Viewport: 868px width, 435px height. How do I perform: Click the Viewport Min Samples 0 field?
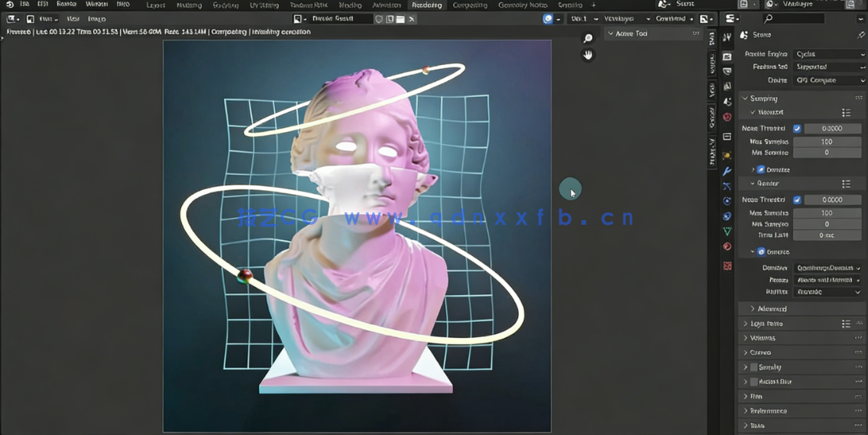[827, 152]
